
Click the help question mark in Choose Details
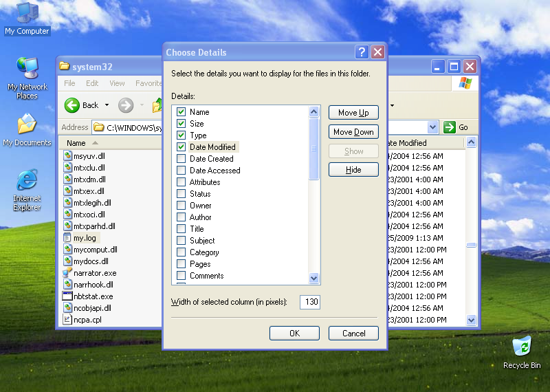pos(362,52)
